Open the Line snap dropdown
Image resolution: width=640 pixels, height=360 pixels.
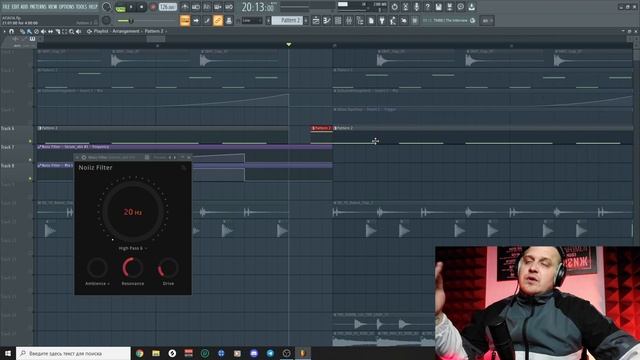[x=252, y=20]
